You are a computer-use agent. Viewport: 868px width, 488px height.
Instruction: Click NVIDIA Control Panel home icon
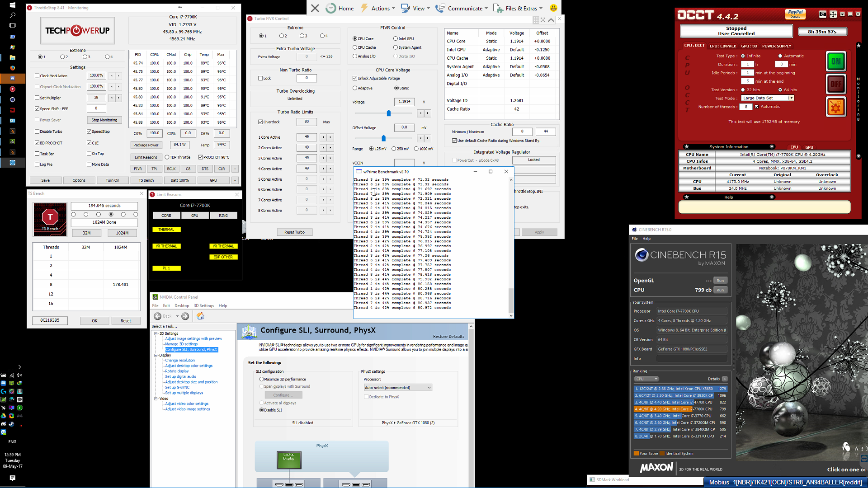pyautogui.click(x=200, y=316)
